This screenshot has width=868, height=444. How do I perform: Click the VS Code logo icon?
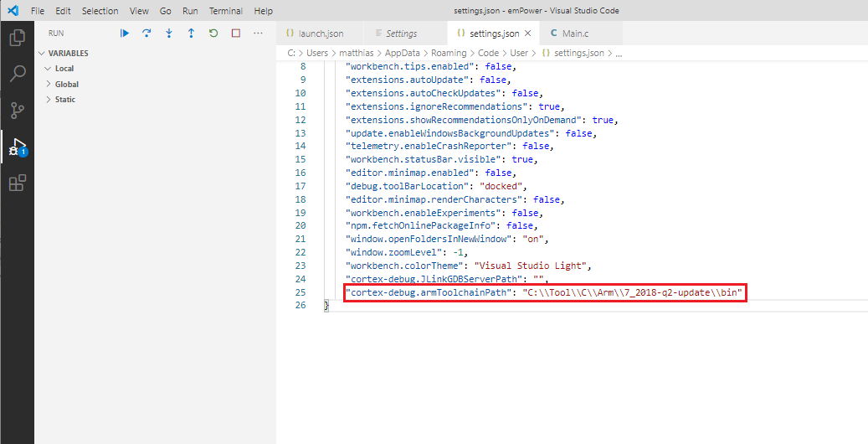coord(13,11)
